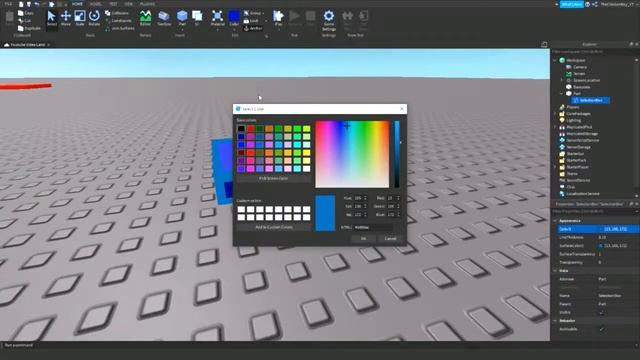Collapse the Appearance properties section
The image size is (640, 360).
[x=555, y=220]
